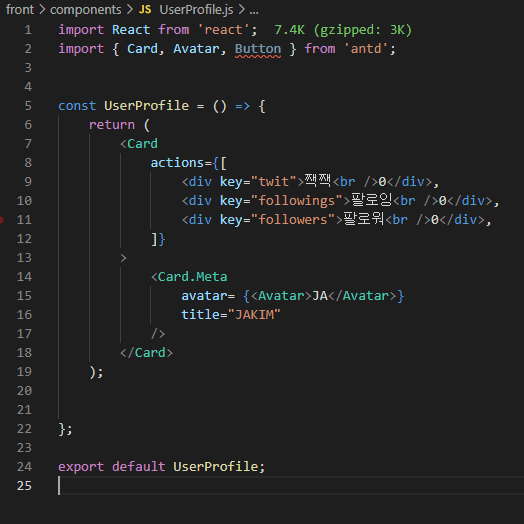Open the 'front' breadcrumb folder
524x524 pixels.
coord(20,10)
